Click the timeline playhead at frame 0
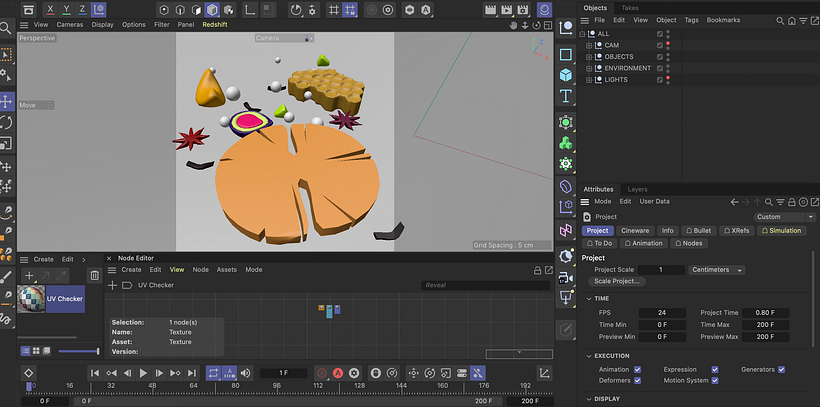 tap(29, 387)
